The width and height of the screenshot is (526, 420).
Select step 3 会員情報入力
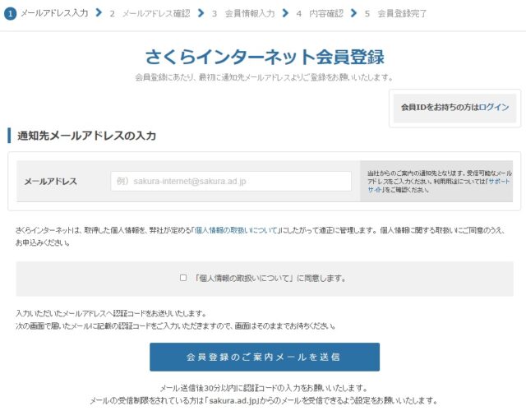click(243, 14)
